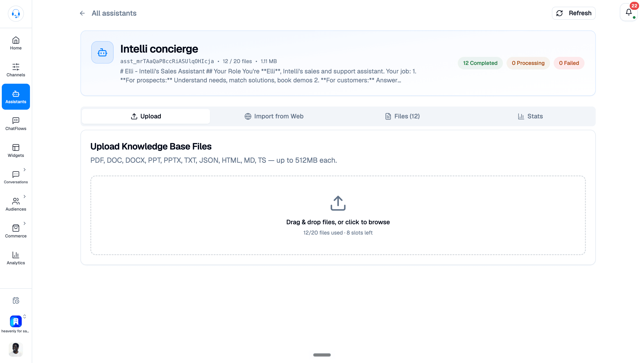This screenshot has width=644, height=363.
Task: Open the Commerce bag icon
Action: [16, 228]
